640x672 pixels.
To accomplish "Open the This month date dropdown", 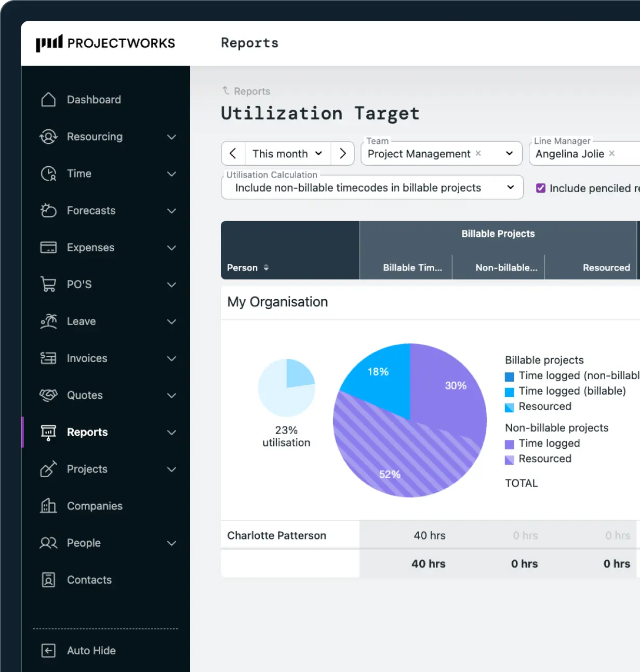I will click(x=287, y=153).
